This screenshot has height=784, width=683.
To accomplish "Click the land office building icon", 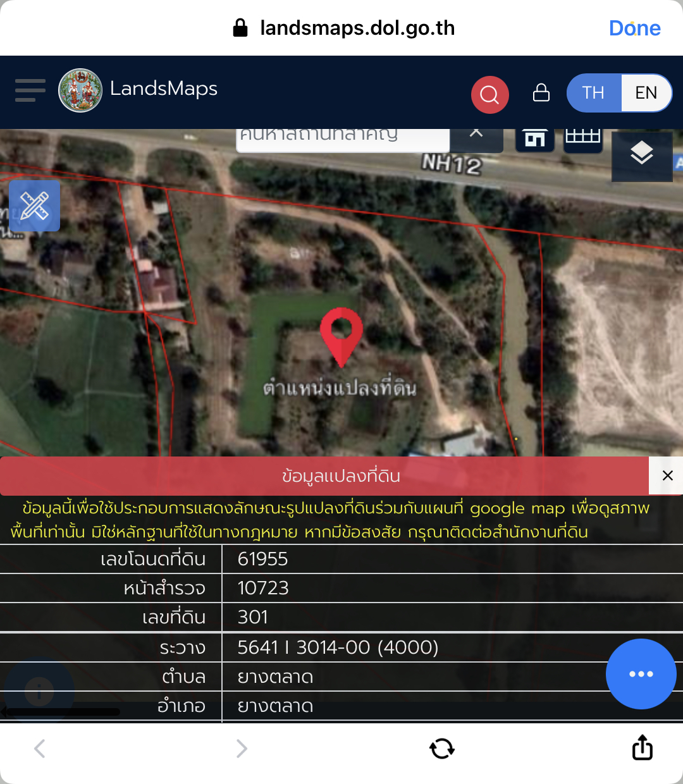I will click(x=534, y=139).
